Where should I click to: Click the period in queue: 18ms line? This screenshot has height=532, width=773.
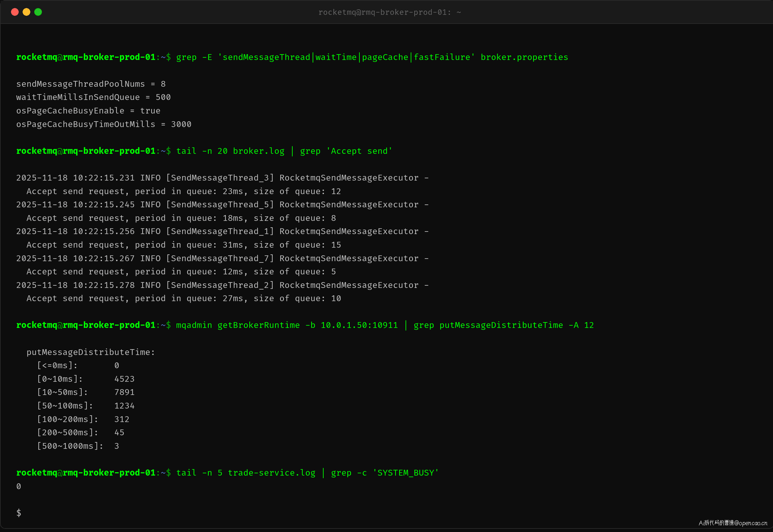[181, 218]
